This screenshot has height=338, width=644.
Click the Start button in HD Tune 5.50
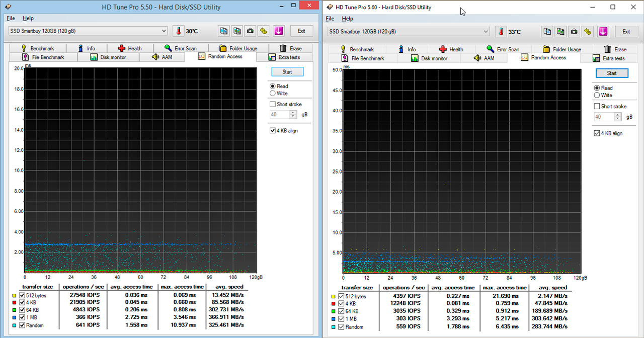coord(287,72)
